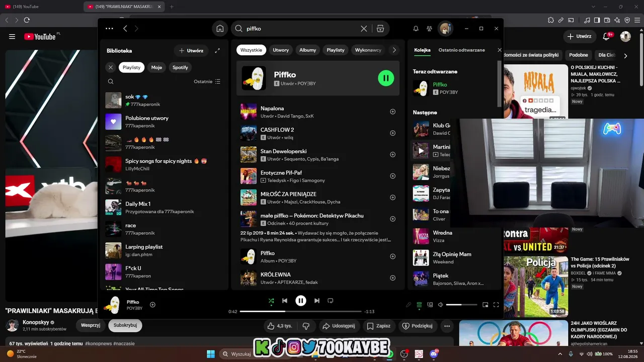Show more YouTube category chips

coord(625,55)
